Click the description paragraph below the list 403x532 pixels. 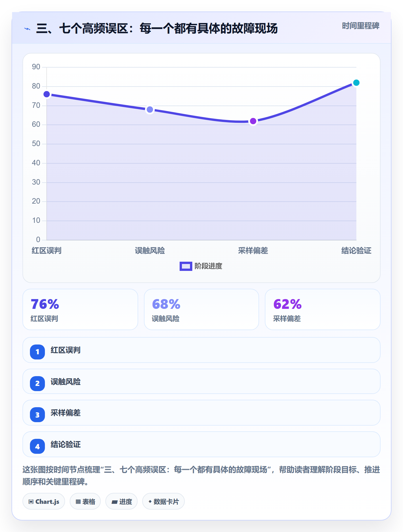[x=201, y=476]
